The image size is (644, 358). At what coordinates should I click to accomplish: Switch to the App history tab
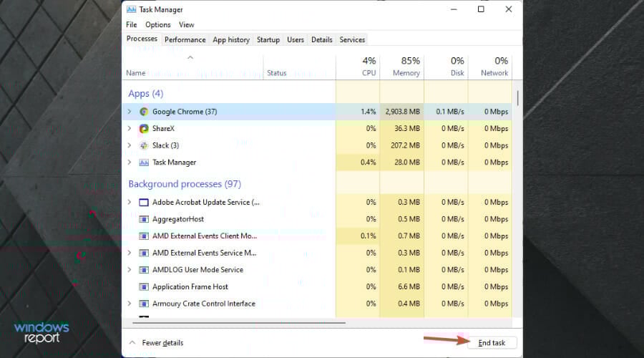(x=231, y=39)
